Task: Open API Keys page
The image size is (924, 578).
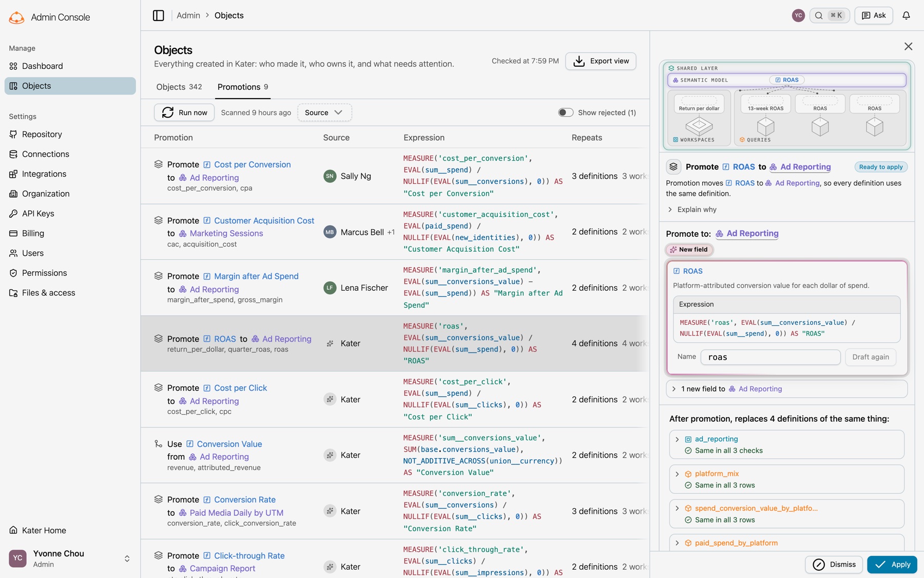Action: click(x=70, y=214)
